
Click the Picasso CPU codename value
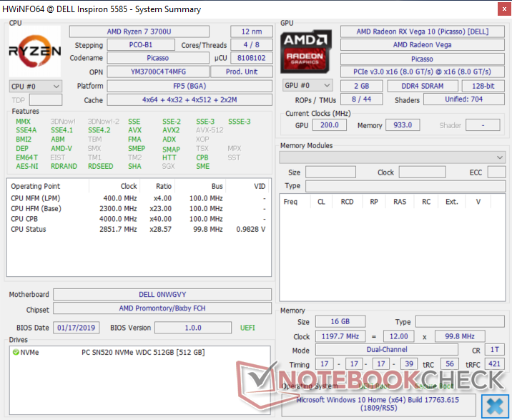pos(158,58)
